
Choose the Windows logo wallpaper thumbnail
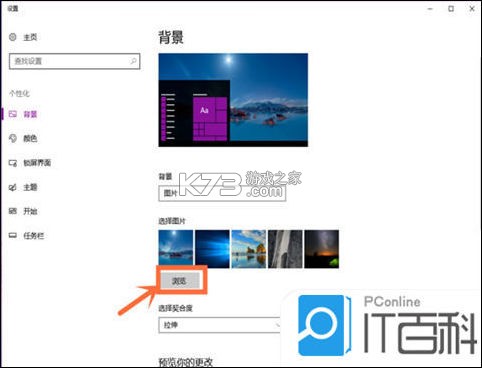(x=212, y=249)
